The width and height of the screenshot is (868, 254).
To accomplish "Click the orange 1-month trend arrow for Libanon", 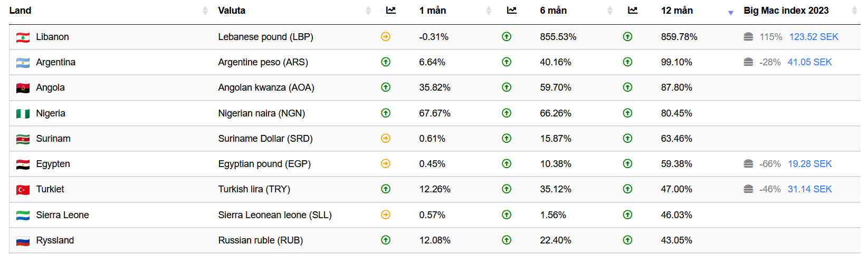I will [386, 37].
